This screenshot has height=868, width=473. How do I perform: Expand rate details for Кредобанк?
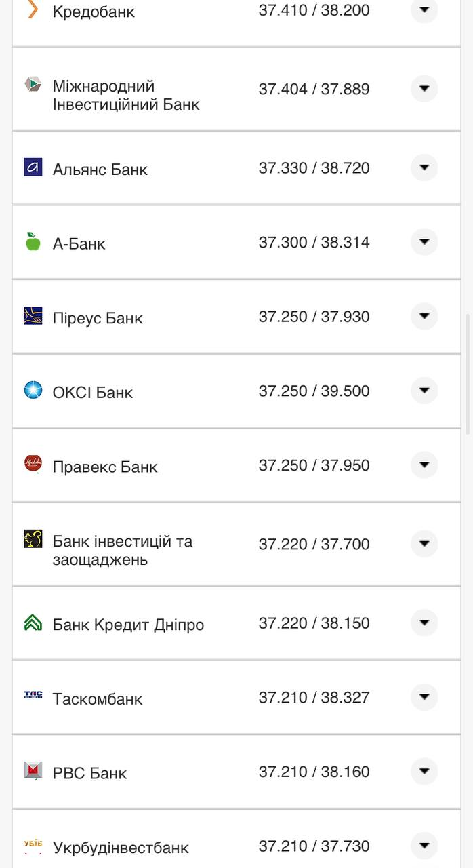[424, 10]
